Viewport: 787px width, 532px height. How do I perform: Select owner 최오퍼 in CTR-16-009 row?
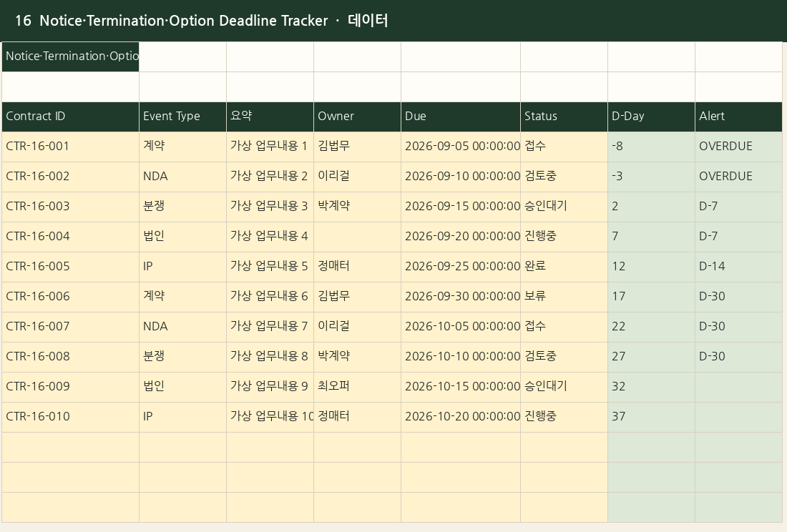pos(357,388)
